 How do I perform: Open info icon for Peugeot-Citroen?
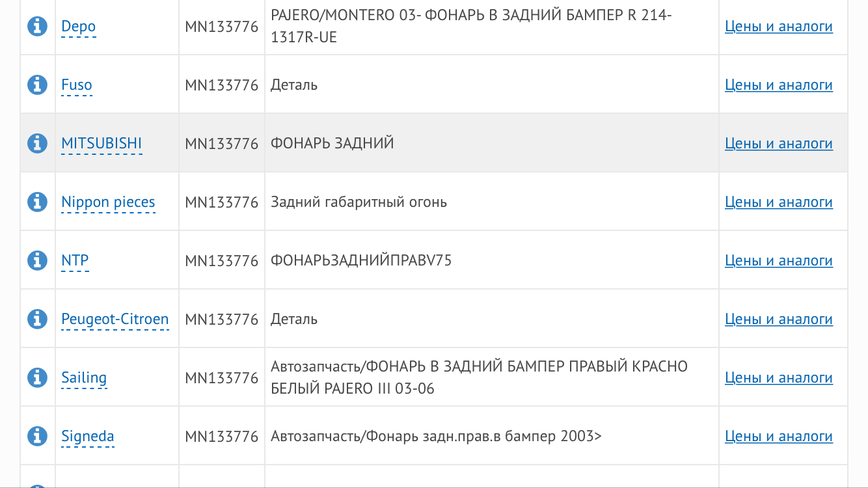[38, 319]
